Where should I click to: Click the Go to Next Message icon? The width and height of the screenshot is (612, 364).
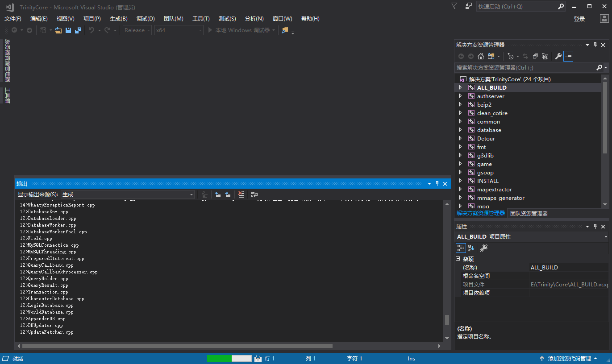point(228,194)
